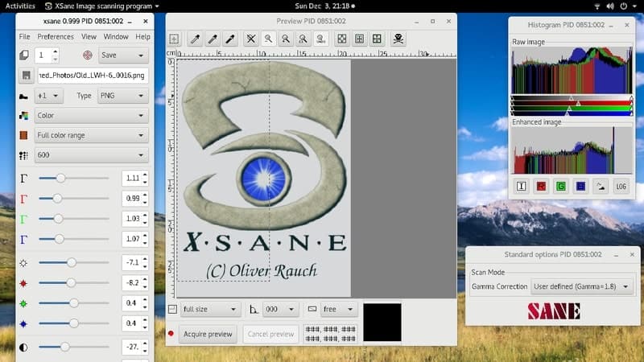Image resolution: width=644 pixels, height=362 pixels.
Task: Open the Full color range dropdown
Action: tap(91, 135)
